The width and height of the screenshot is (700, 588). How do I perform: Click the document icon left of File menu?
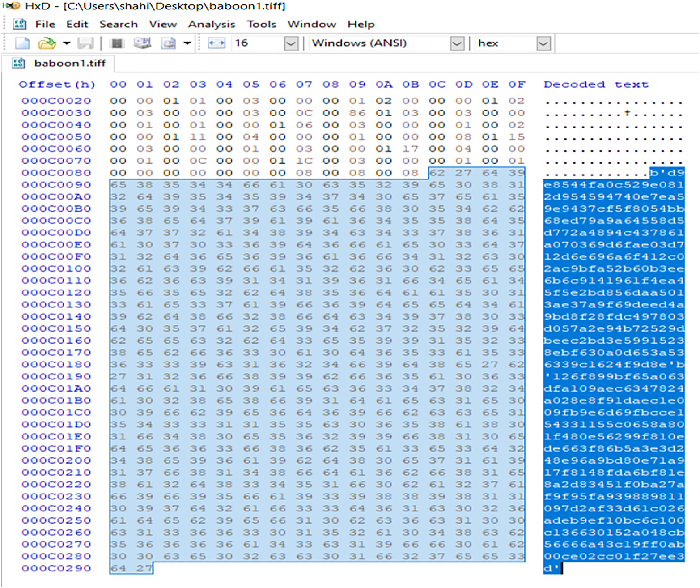tap(19, 24)
